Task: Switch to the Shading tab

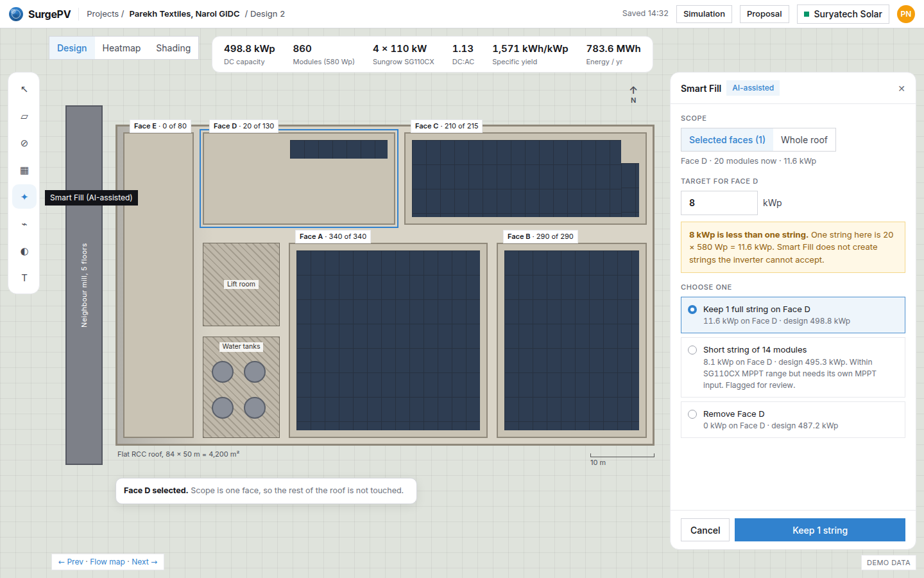Action: [x=173, y=48]
